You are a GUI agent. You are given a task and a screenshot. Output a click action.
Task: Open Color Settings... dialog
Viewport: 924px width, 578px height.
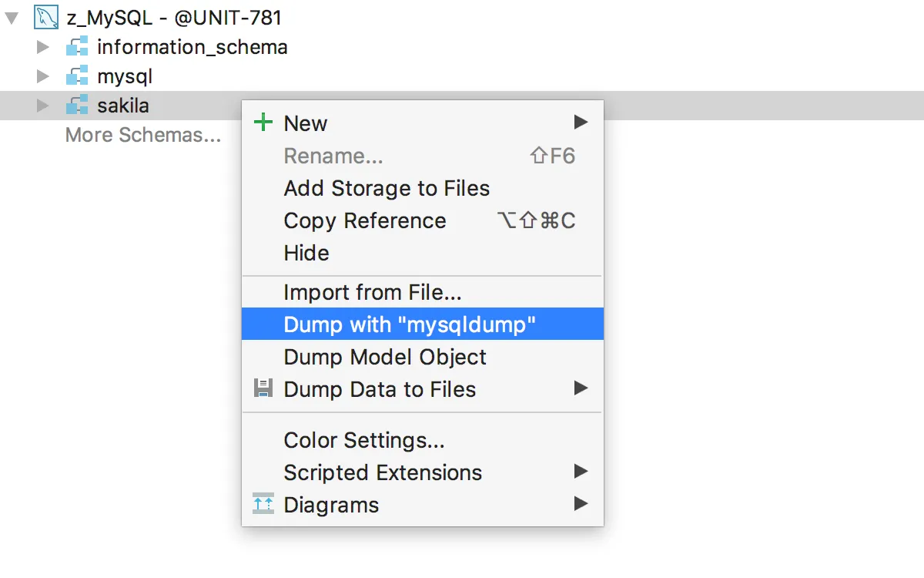(x=363, y=440)
